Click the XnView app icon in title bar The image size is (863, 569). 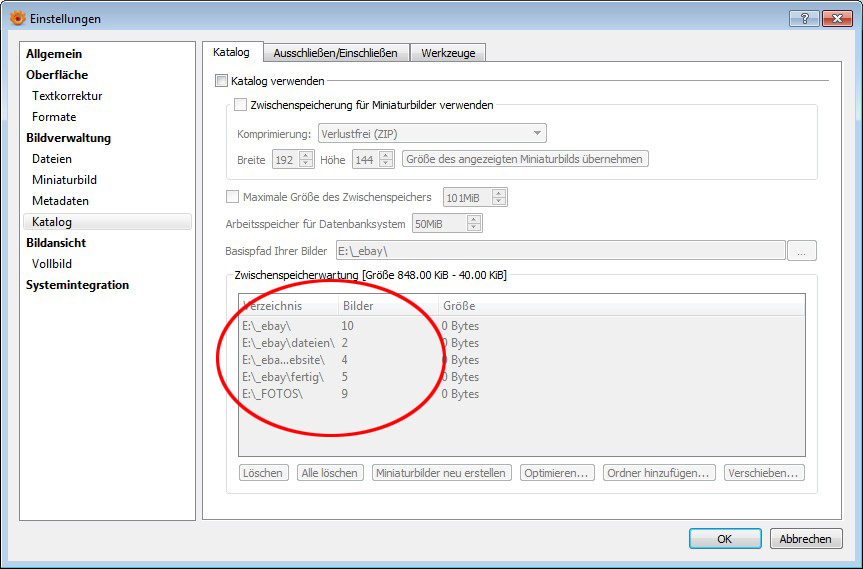18,18
